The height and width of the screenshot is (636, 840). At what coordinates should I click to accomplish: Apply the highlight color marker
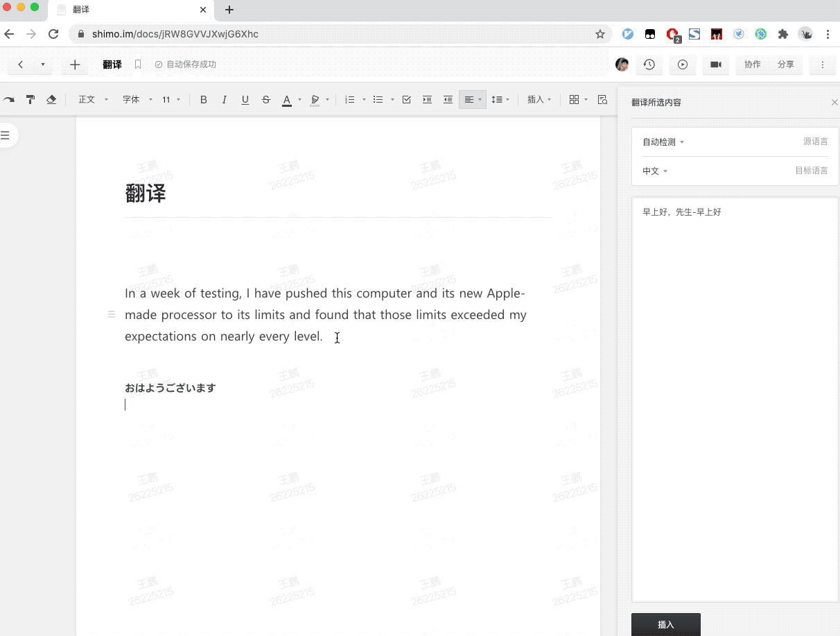[315, 100]
